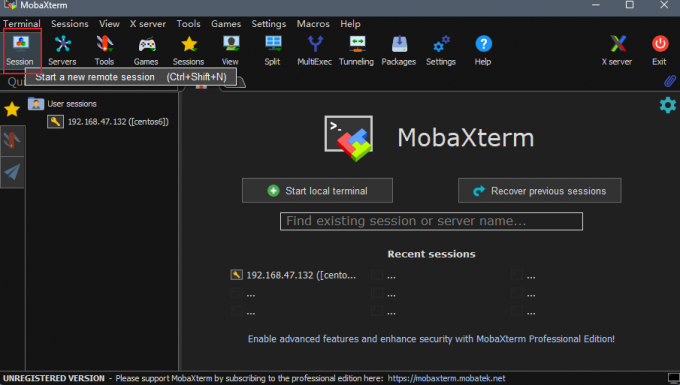680x385 pixels.
Task: Select the paper plane Macros sidebar tab
Action: tap(12, 172)
